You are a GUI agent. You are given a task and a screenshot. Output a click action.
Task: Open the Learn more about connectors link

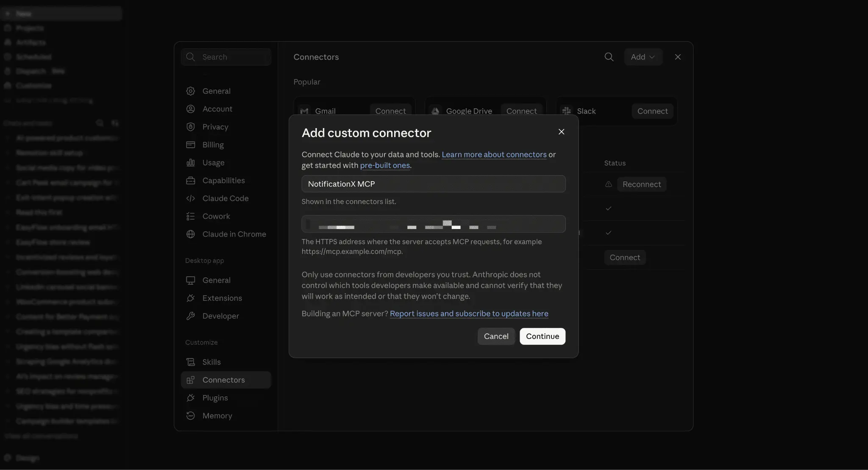[x=494, y=154]
